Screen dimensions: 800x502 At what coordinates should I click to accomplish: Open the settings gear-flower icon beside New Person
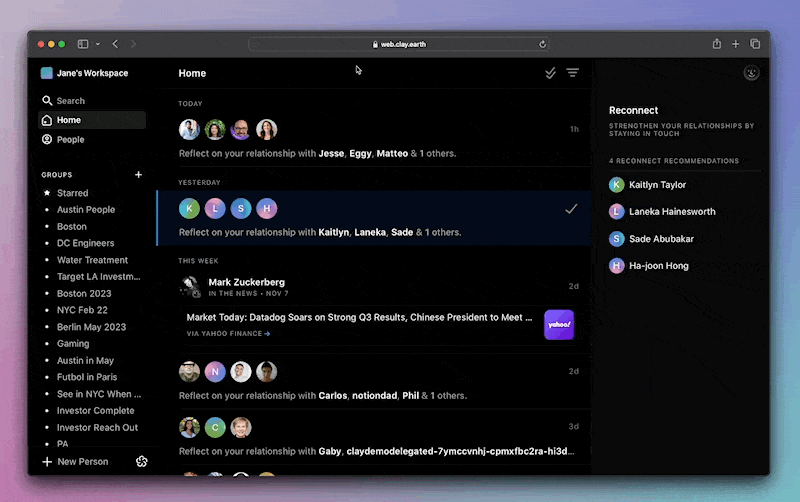(141, 462)
